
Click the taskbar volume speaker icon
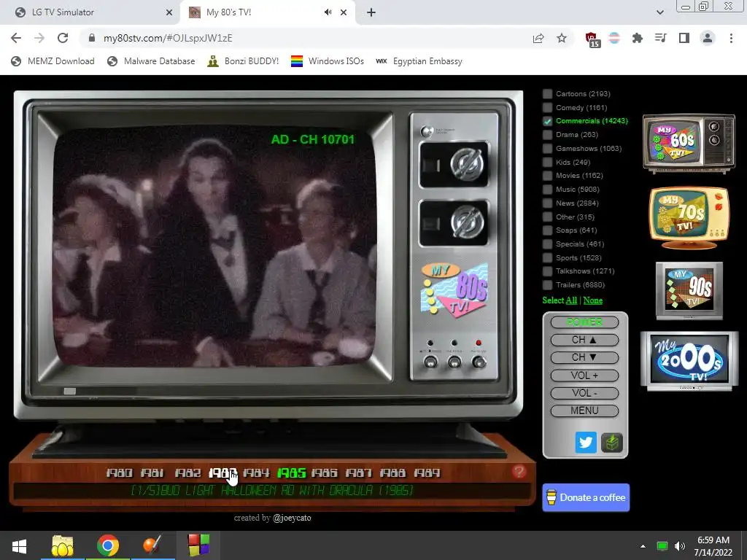tap(680, 546)
